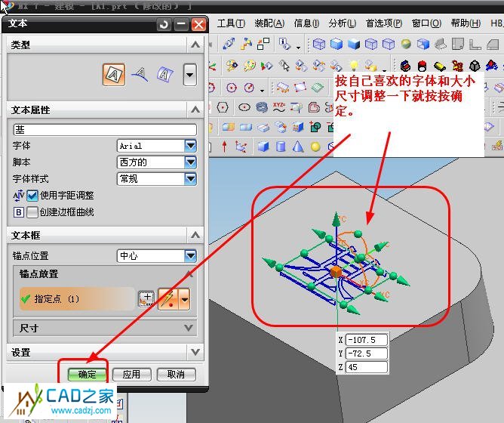Screen dimensions: 504x423
Task: Click the 取消 button
Action: 176,374
